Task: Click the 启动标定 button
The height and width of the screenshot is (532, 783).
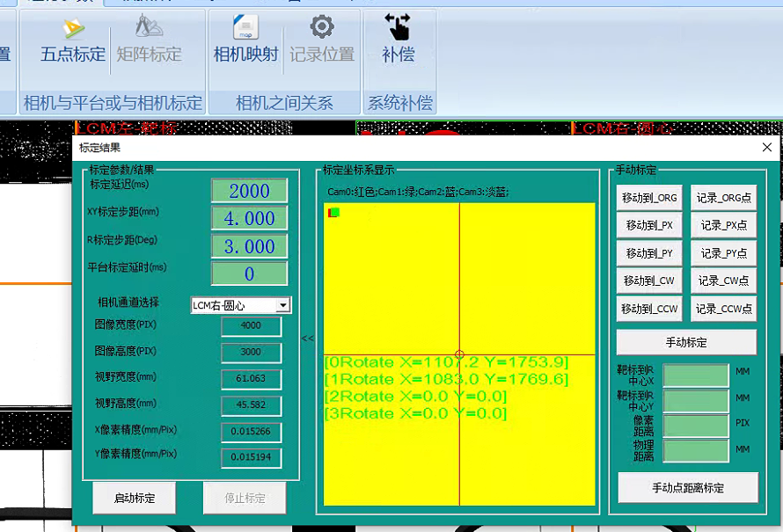Action: tap(135, 498)
